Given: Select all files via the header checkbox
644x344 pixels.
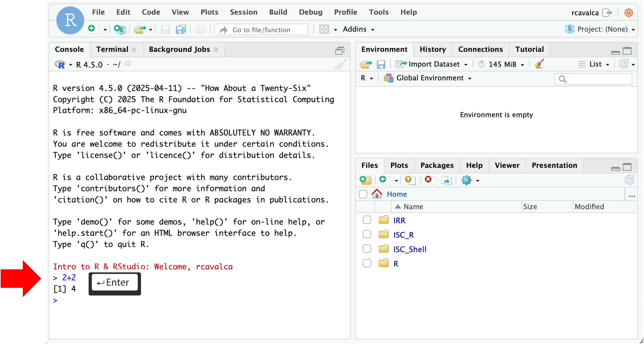Looking at the screenshot, I should (363, 194).
